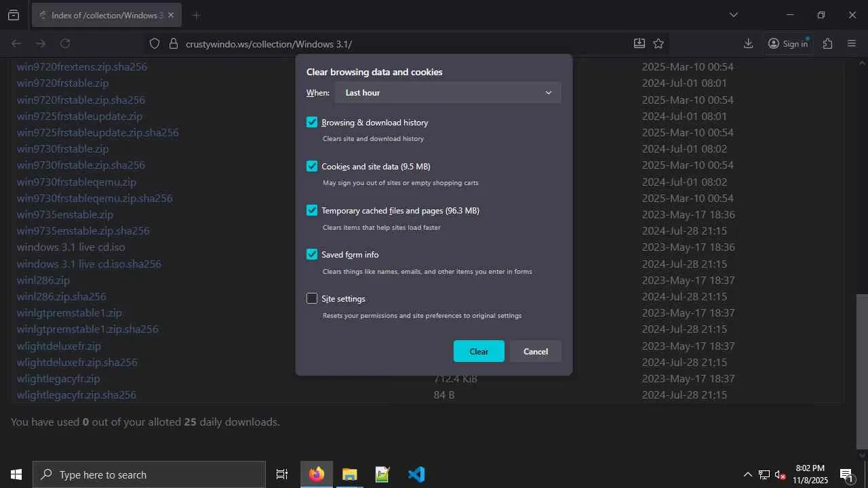Launch Visual Studio Code from the taskbar
This screenshot has width=868, height=488.
point(416,474)
